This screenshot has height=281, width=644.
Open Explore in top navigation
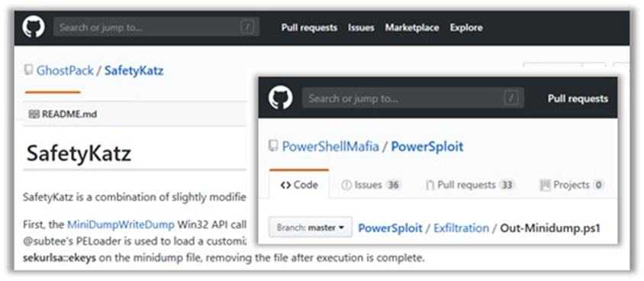tap(466, 28)
